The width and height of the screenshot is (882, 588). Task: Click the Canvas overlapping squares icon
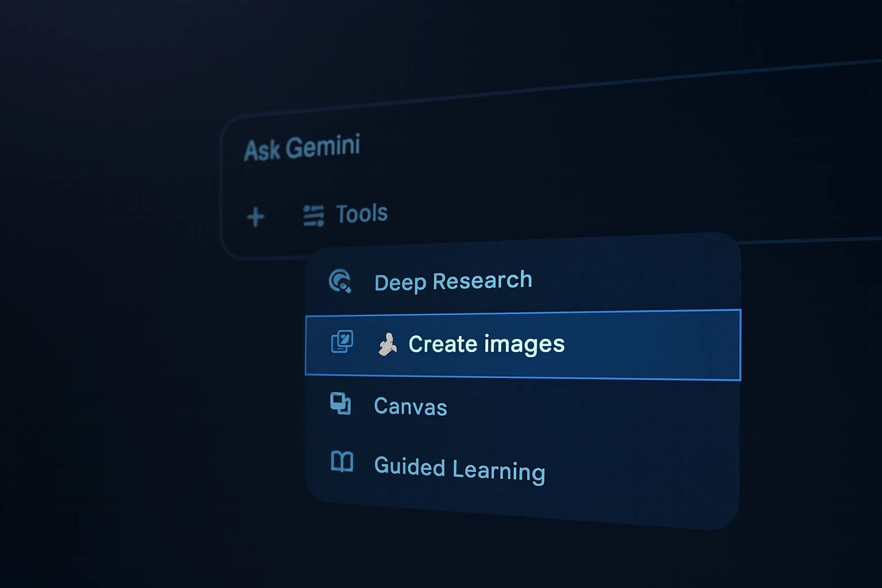[341, 403]
